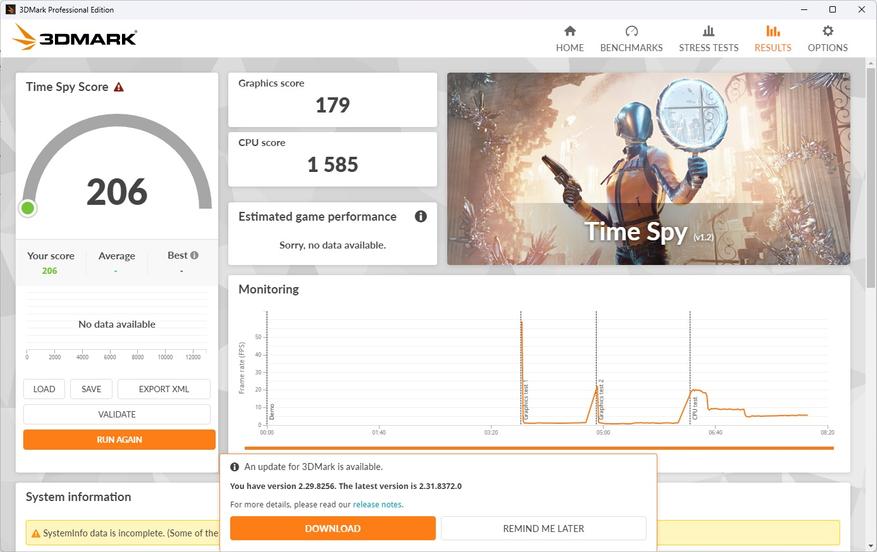This screenshot has width=877, height=552.
Task: Select HOME menu label
Action: pyautogui.click(x=569, y=48)
